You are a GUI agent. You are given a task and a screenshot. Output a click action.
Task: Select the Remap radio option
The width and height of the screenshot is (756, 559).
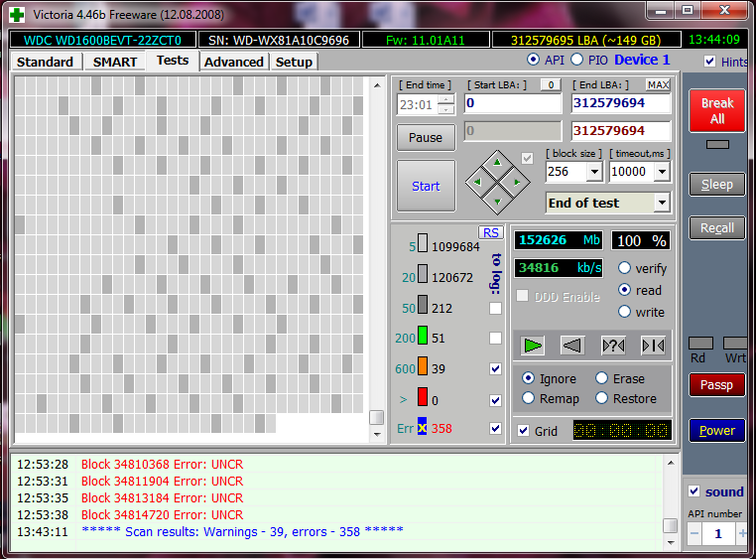(528, 398)
